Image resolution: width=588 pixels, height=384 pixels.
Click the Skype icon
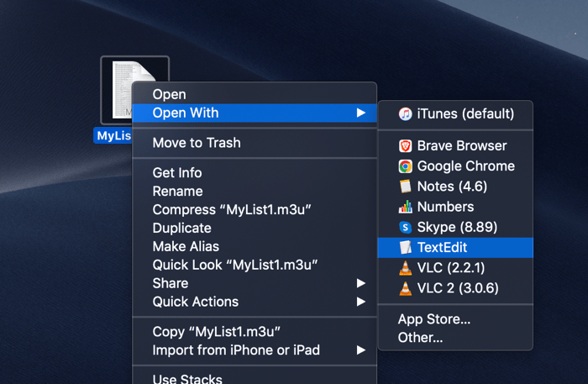click(405, 227)
